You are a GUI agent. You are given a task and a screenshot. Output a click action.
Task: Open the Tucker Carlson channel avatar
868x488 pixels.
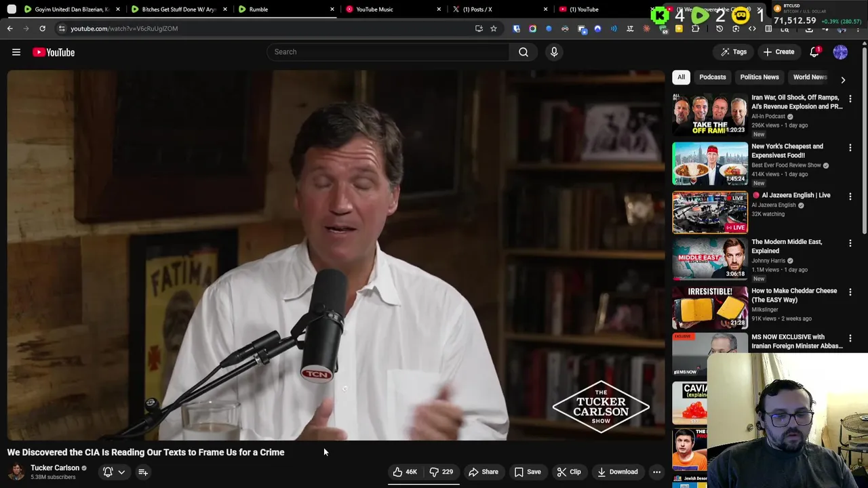(16, 472)
